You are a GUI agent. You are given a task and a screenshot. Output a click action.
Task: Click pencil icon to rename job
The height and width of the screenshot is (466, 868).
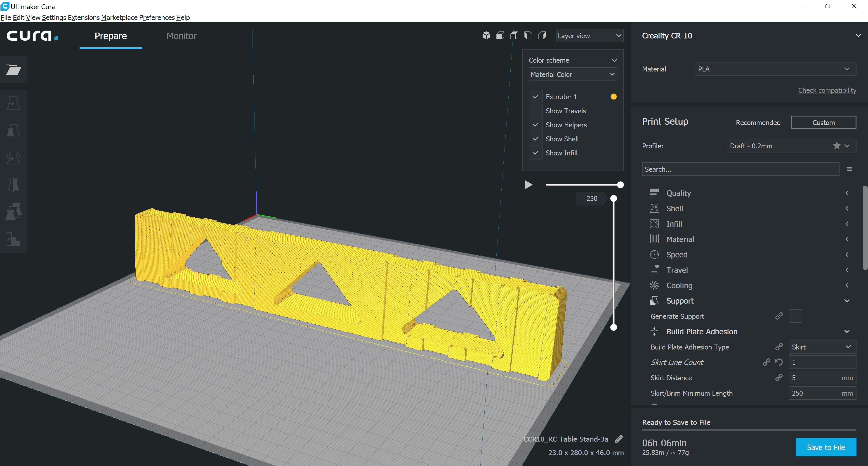619,439
